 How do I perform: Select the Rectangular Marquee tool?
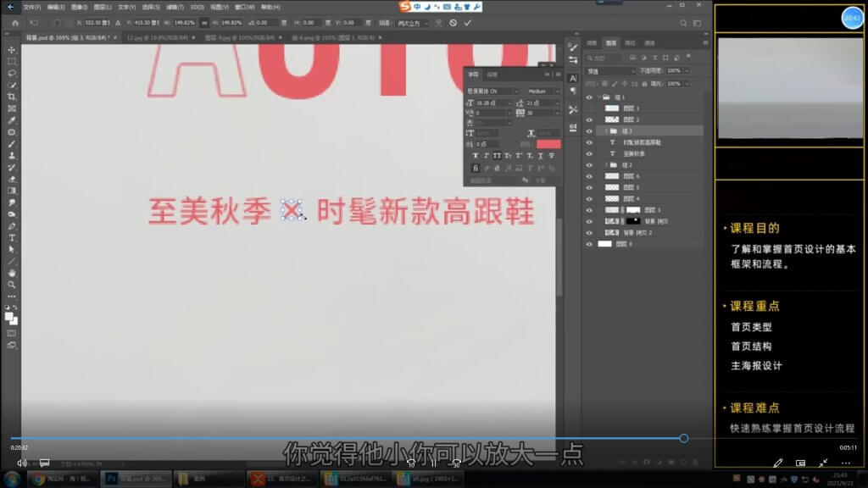tap(12, 61)
